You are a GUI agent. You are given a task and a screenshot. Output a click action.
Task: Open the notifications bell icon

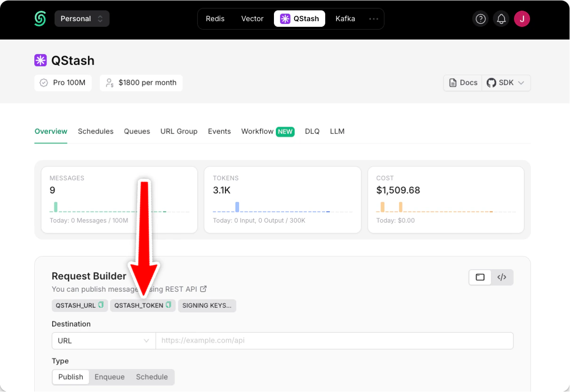(501, 19)
